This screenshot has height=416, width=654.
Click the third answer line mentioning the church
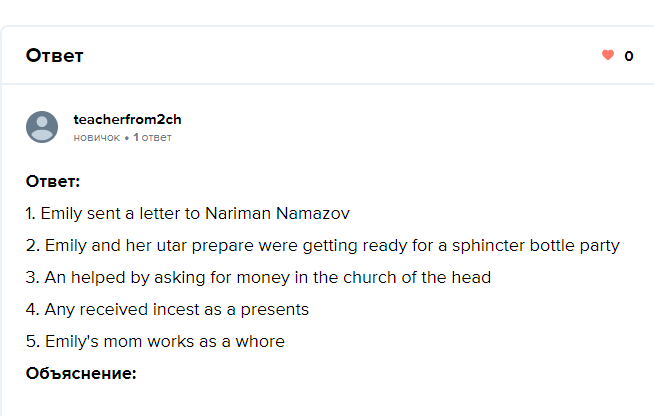click(258, 278)
